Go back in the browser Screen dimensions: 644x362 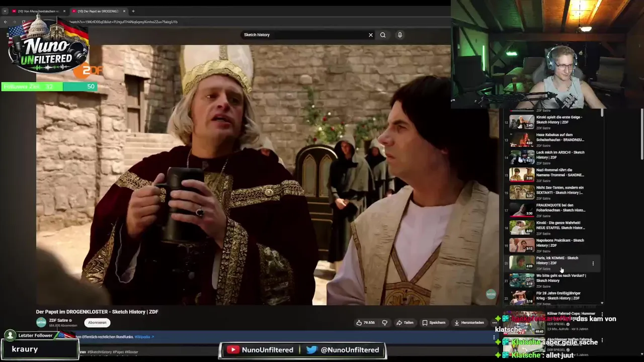6,22
